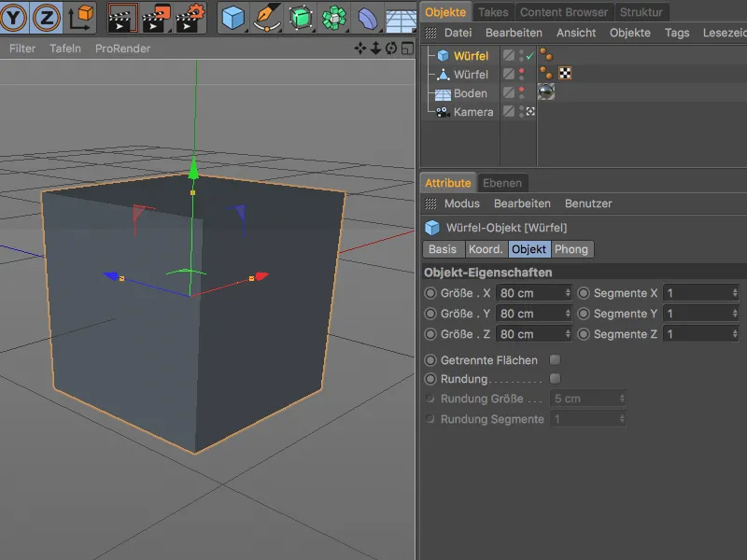Switch the coordinate system icon
747x560 pixels.
[80, 17]
